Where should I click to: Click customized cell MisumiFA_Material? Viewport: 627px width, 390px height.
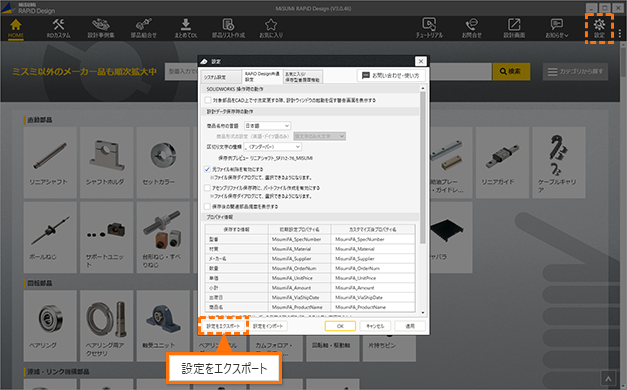pyautogui.click(x=373, y=249)
